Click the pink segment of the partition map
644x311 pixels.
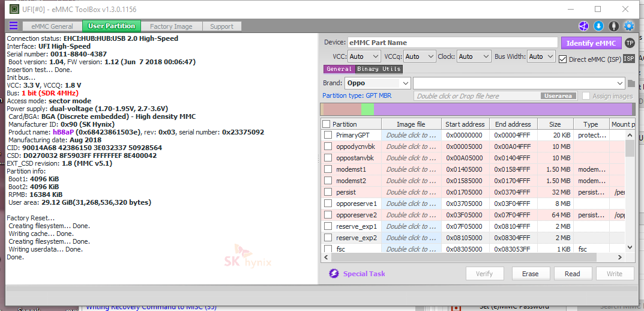point(343,109)
